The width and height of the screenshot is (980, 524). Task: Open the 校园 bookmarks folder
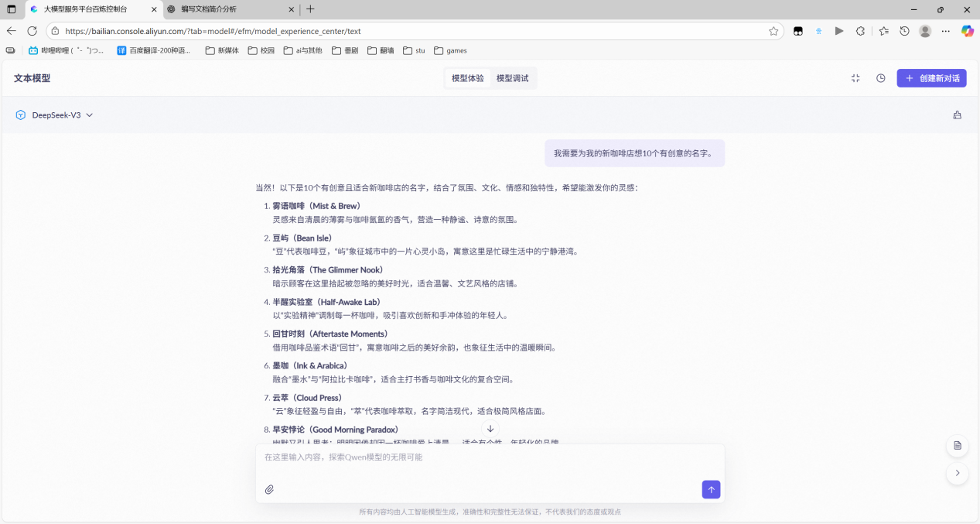tap(261, 50)
